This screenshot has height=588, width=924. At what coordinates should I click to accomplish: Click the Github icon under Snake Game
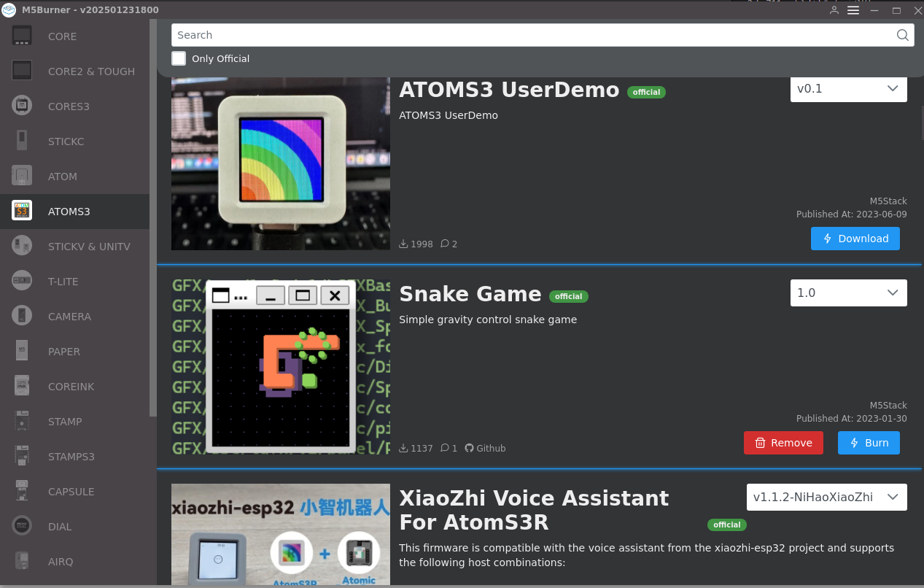[469, 448]
